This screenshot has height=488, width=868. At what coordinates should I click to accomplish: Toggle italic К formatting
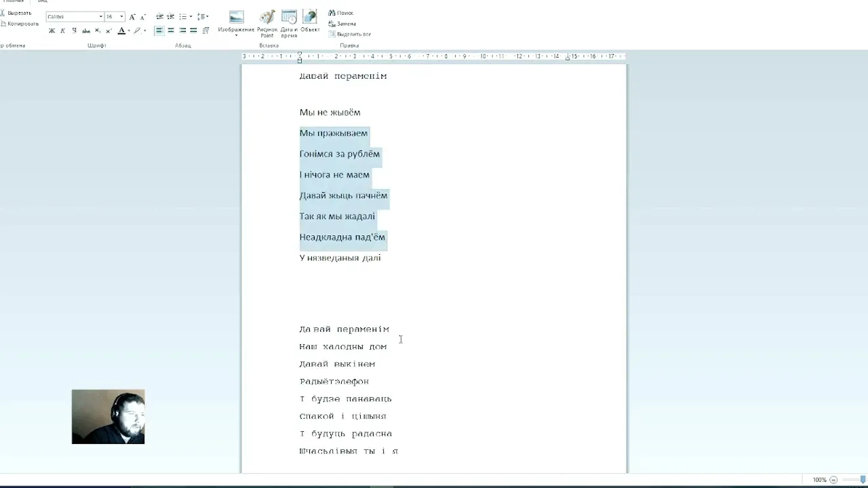point(63,30)
